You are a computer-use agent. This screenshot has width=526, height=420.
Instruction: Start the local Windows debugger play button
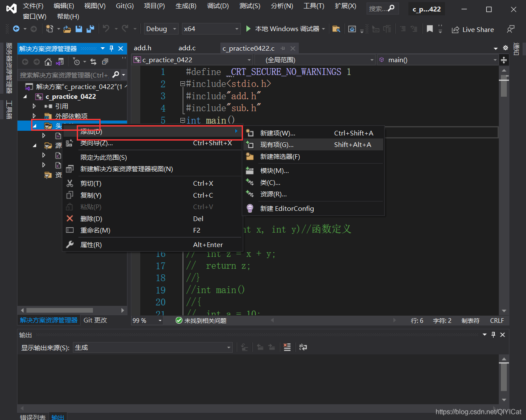249,29
